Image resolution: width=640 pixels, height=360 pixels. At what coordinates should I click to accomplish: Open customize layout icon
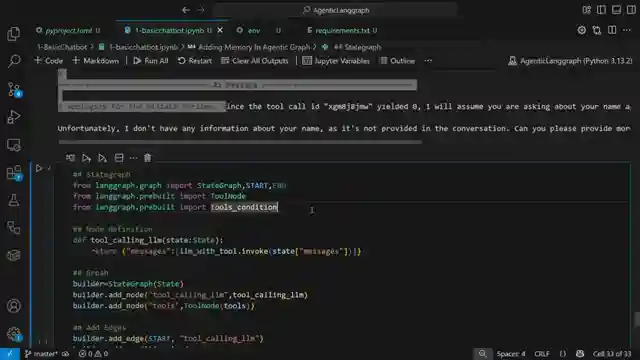point(587,10)
